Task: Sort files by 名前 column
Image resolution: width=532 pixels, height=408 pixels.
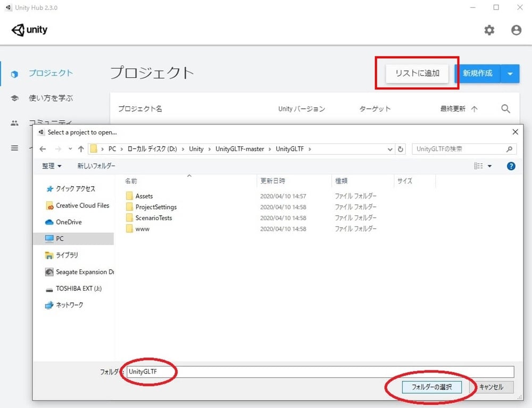Action: coord(131,181)
